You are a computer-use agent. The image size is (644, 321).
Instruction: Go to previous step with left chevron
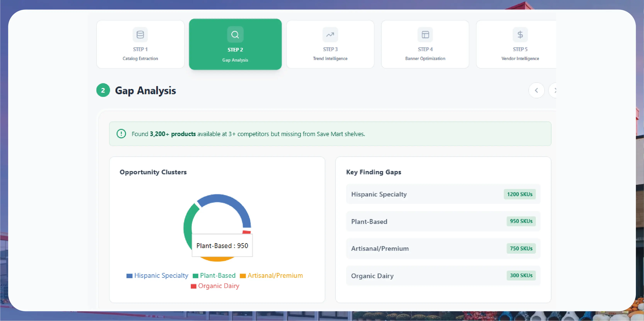point(536,90)
